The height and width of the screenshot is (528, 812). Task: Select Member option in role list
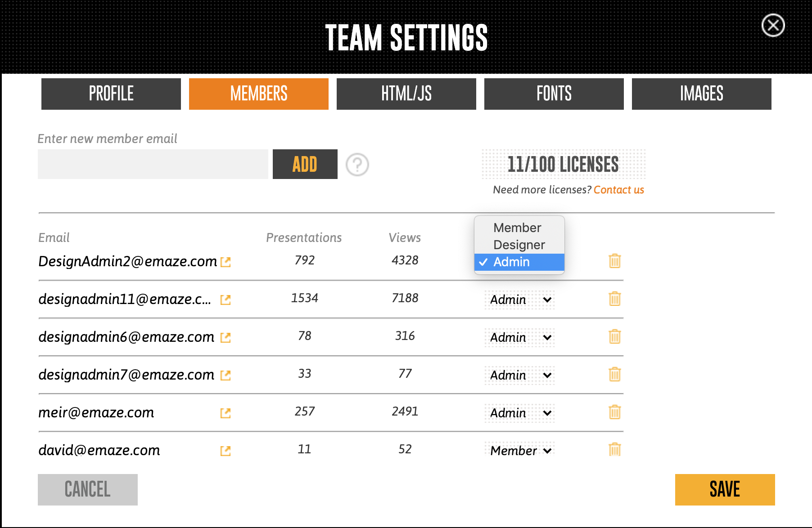coord(517,228)
